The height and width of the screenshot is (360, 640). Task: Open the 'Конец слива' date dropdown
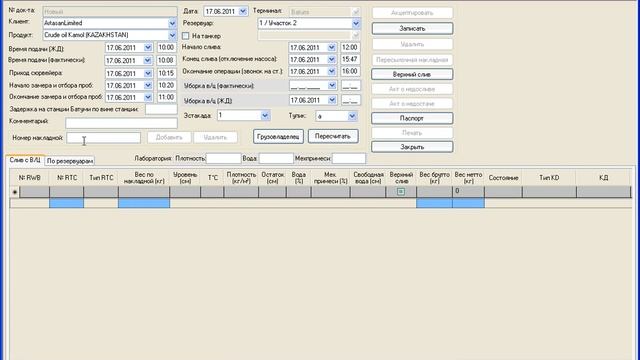pos(331,60)
